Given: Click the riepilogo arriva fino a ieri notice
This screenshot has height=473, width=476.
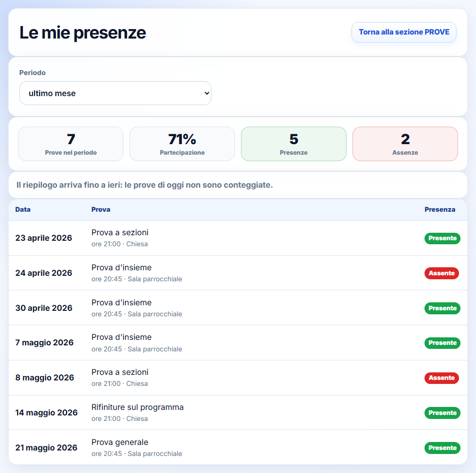Looking at the screenshot, I should tap(144, 185).
